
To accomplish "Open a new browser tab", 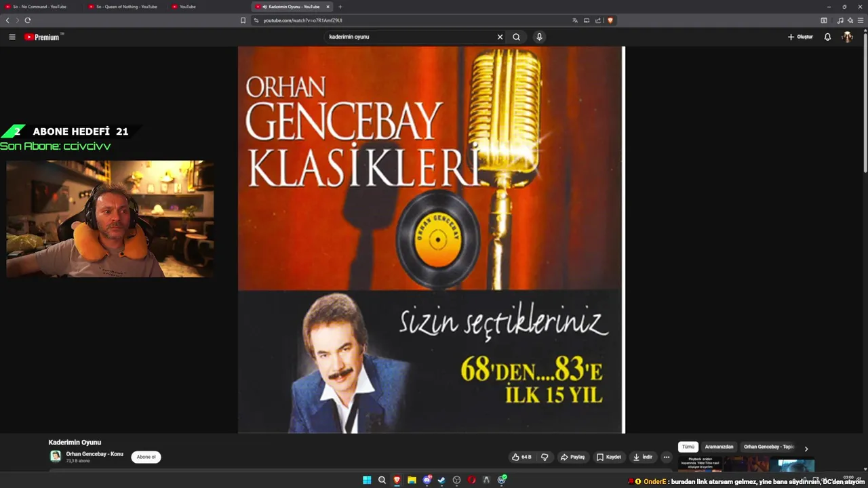I will [340, 7].
